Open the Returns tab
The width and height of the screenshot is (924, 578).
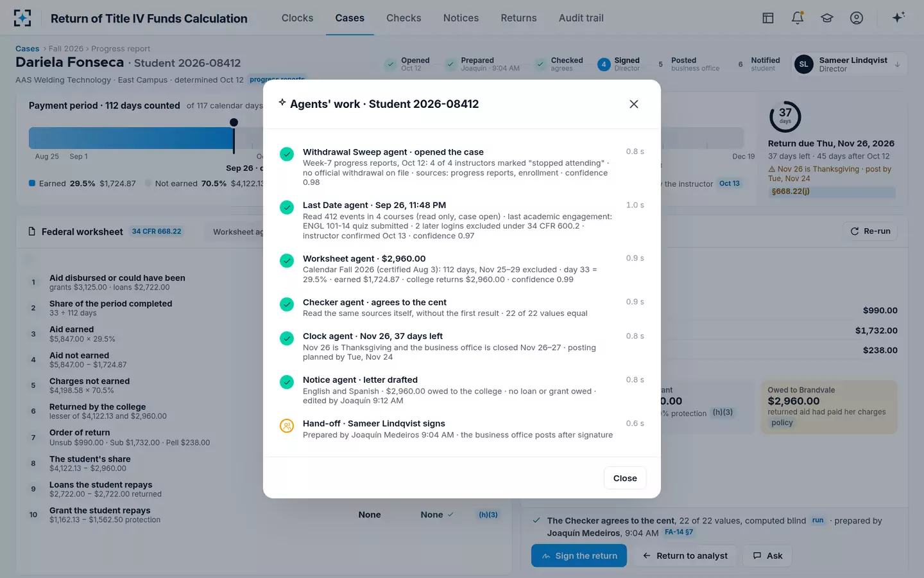[518, 18]
